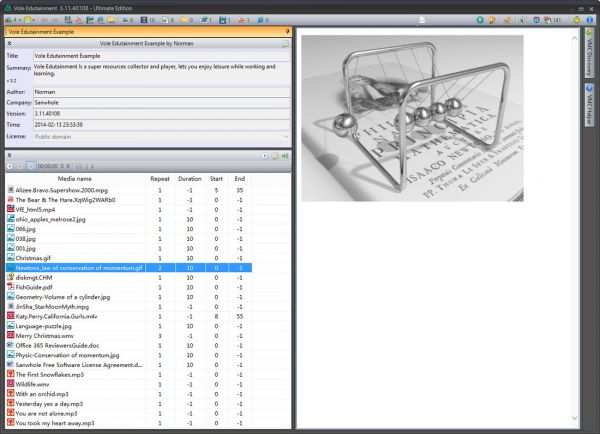600x434 pixels.
Task: Click the red PDF-style icon in the left toolbar group
Action: click(x=78, y=20)
